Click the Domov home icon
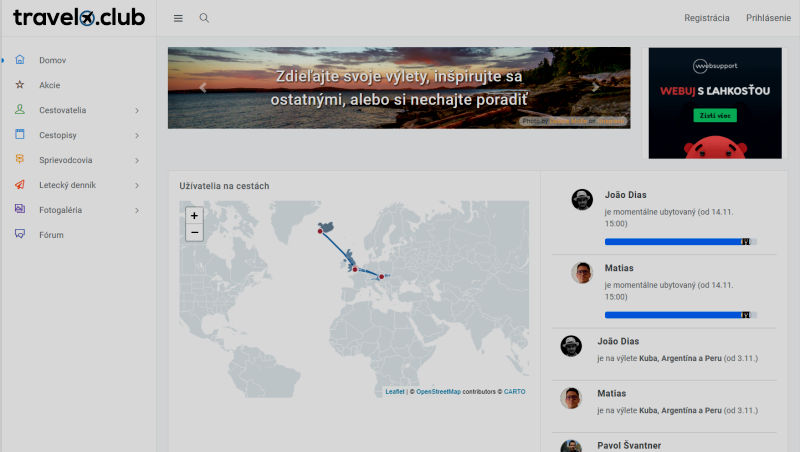800x452 pixels. pos(20,60)
